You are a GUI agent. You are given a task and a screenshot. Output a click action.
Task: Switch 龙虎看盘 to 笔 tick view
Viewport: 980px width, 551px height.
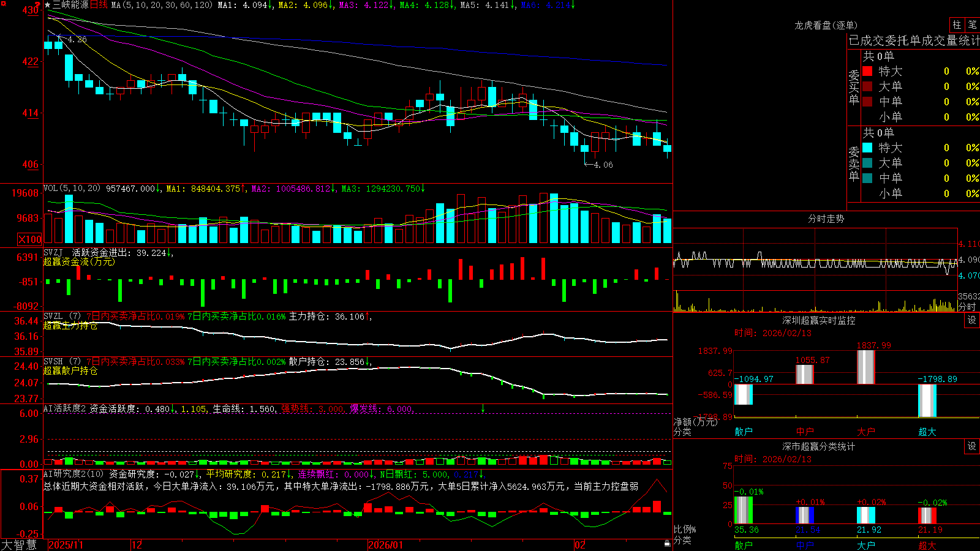[x=972, y=24]
